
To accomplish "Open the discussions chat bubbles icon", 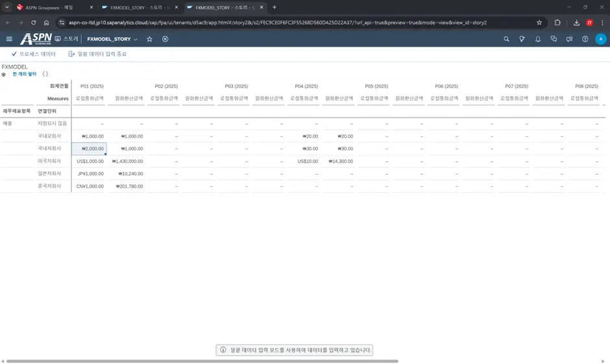I will click(554, 39).
